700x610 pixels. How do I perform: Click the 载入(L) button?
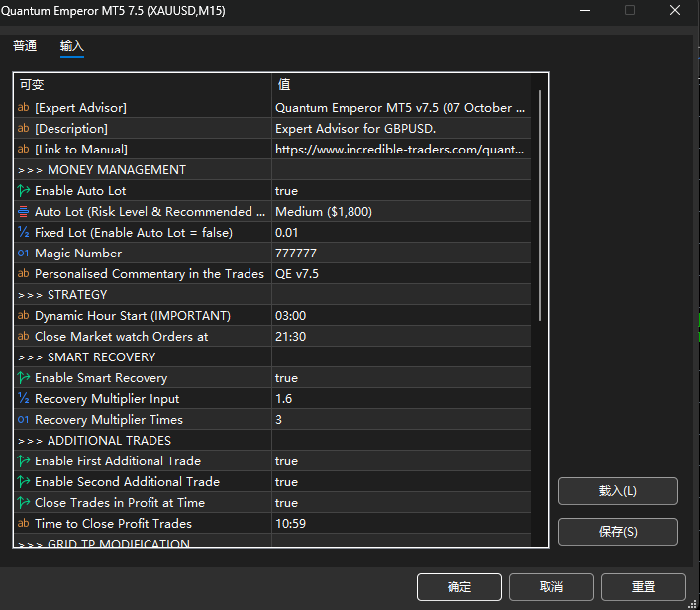click(618, 491)
